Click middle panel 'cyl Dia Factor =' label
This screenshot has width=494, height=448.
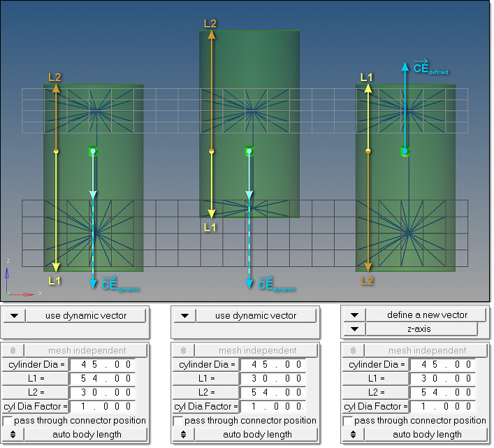[x=206, y=407]
